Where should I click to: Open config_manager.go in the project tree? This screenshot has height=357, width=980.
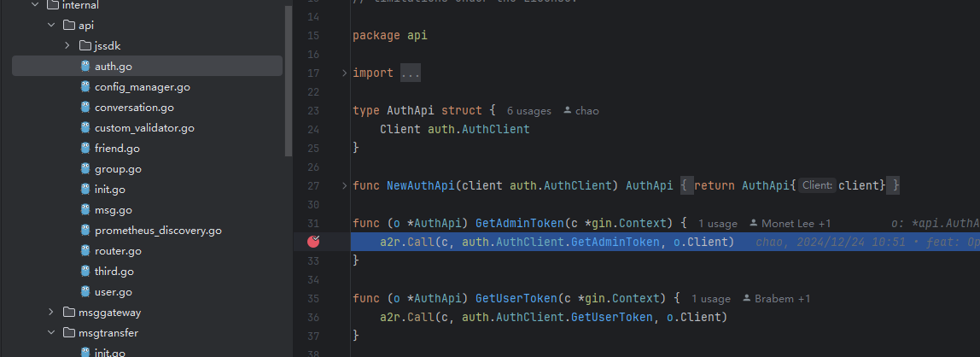click(x=142, y=87)
